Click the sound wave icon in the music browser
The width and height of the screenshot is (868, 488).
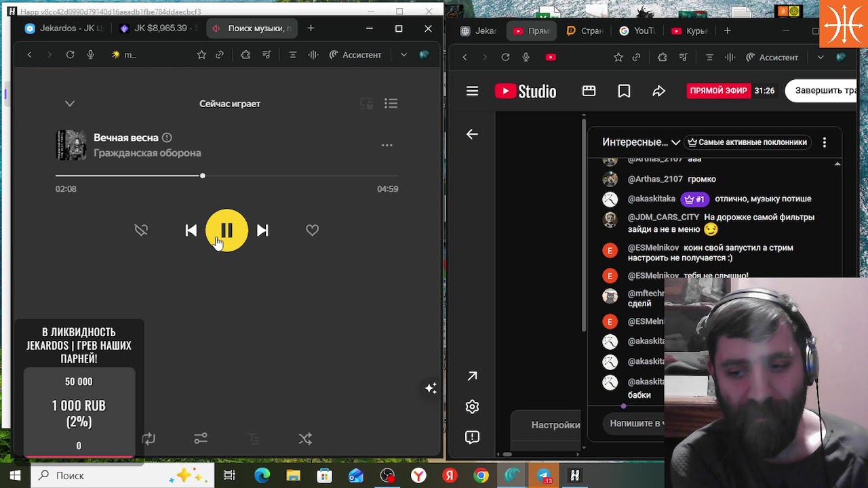[x=313, y=55]
